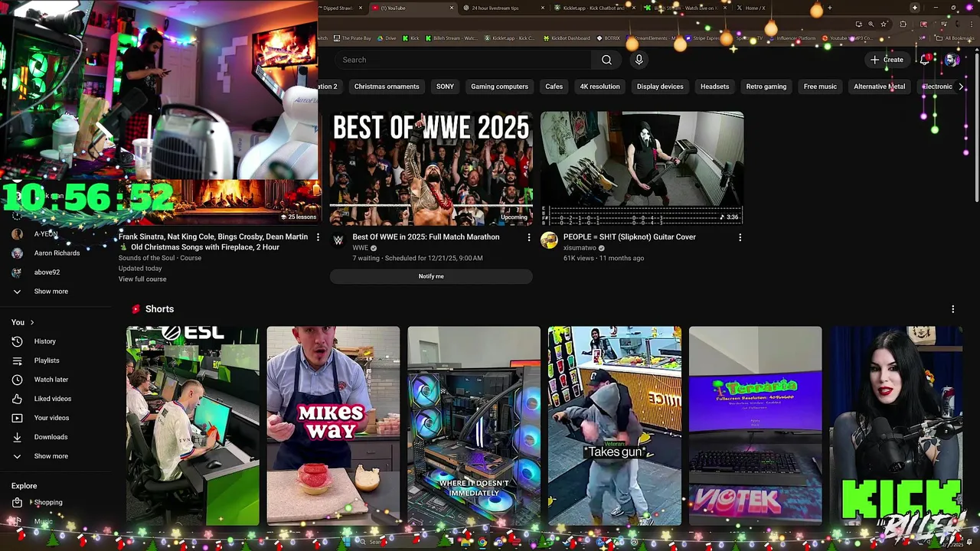Open options menu for Best Of WWE video

528,237
